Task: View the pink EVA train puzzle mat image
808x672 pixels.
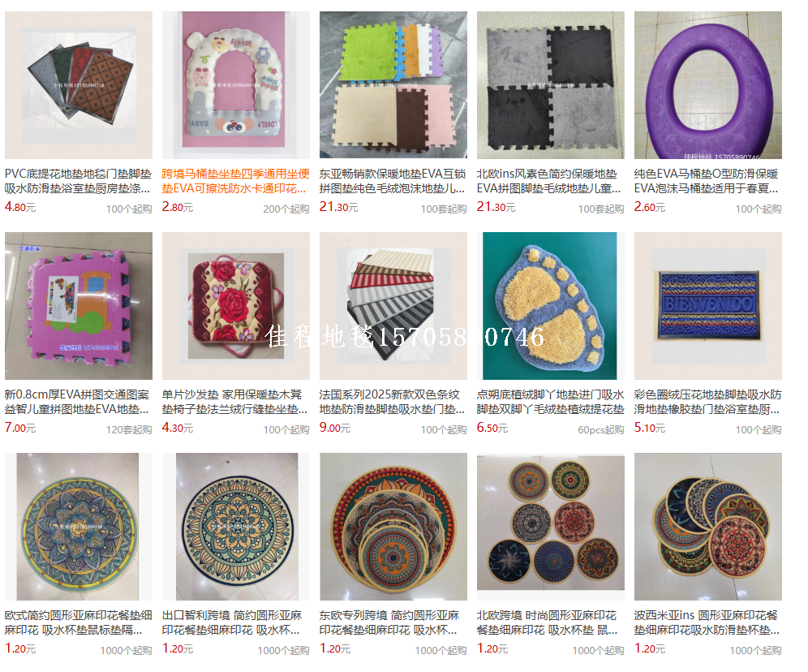Action: [x=79, y=306]
